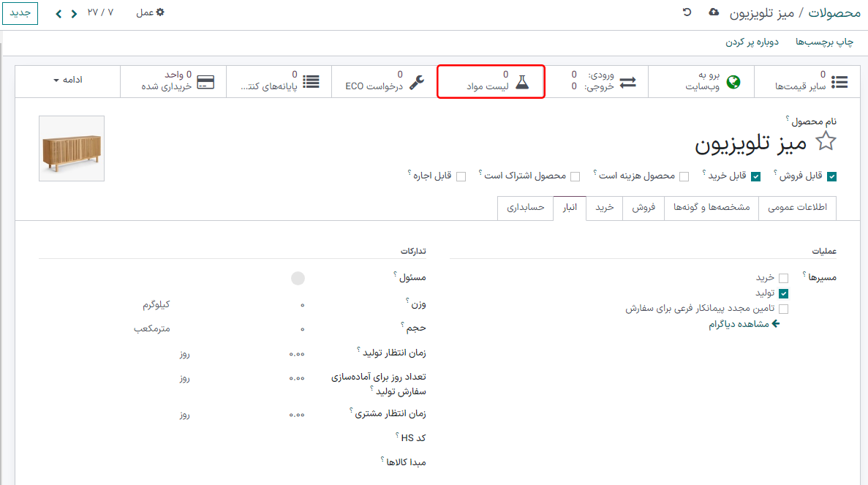Disable the تولید route checkbox

tap(785, 293)
